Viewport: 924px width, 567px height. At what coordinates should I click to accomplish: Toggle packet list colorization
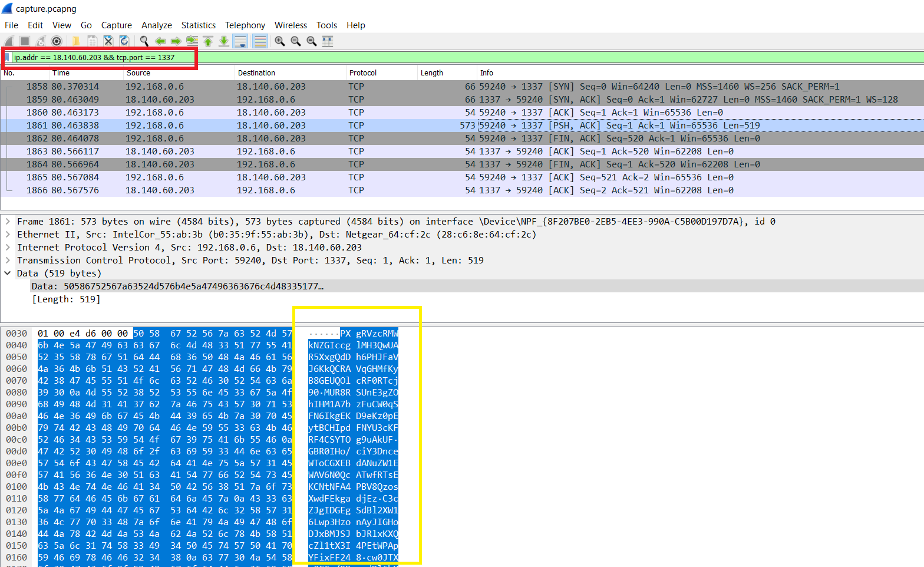tap(260, 41)
